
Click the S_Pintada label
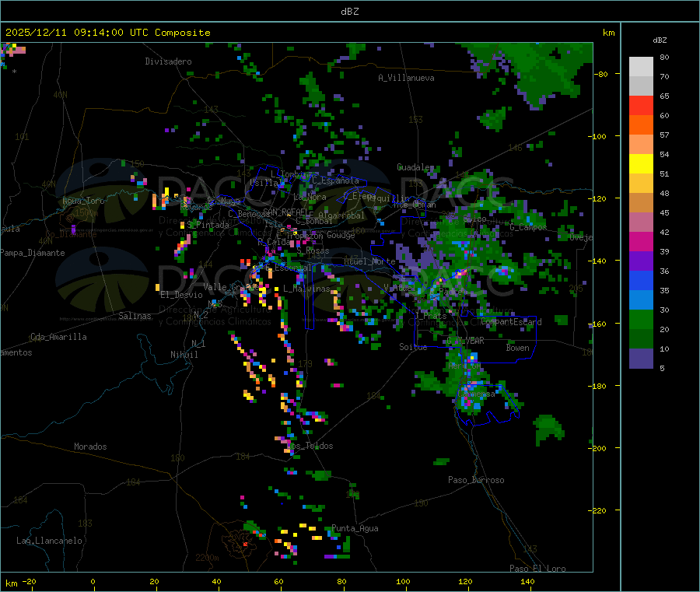[x=208, y=225]
